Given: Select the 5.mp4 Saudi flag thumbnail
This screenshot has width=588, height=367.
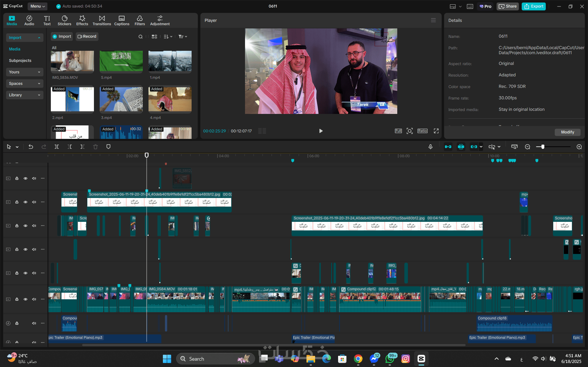Looking at the screenshot, I should 121,61.
